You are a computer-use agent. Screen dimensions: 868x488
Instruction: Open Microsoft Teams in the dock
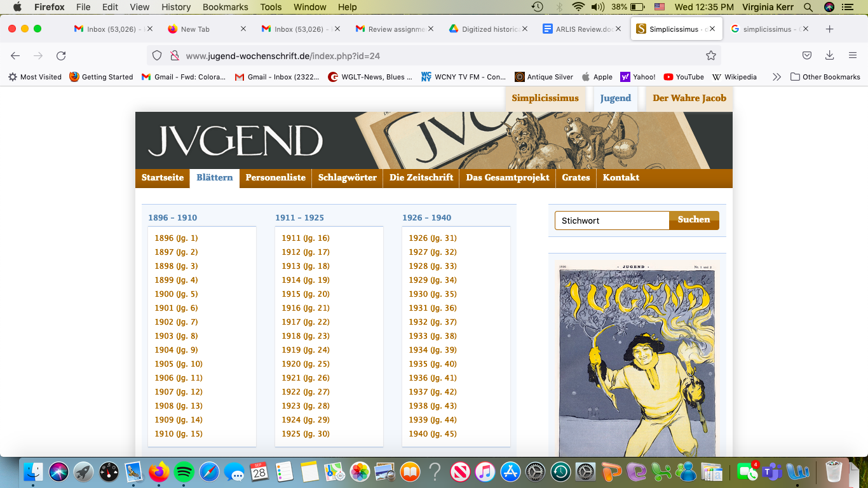(772, 471)
